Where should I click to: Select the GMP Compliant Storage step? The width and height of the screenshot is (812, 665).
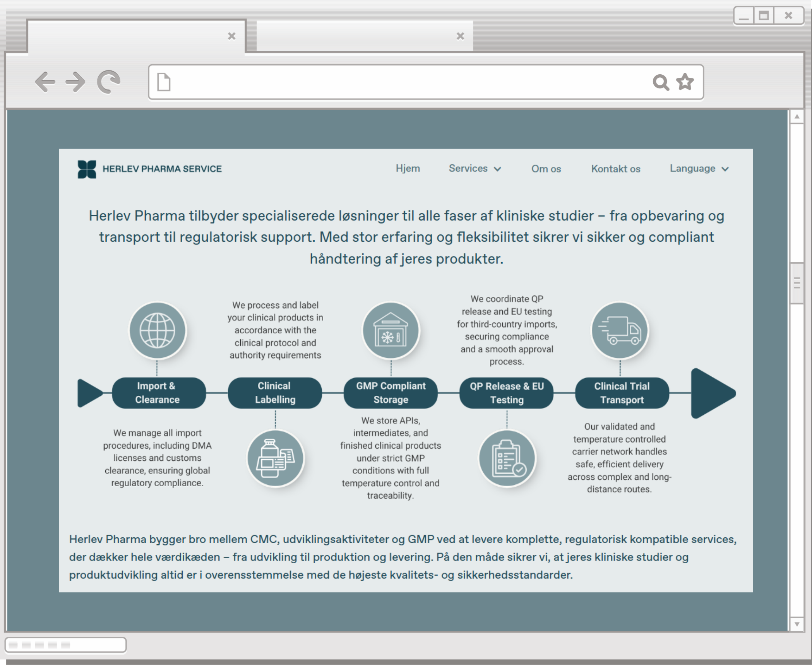pos(391,393)
